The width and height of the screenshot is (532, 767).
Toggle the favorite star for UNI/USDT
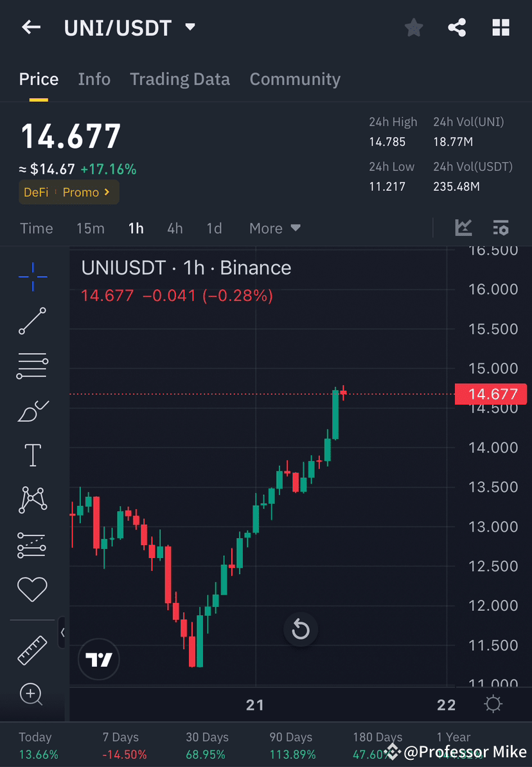click(413, 27)
